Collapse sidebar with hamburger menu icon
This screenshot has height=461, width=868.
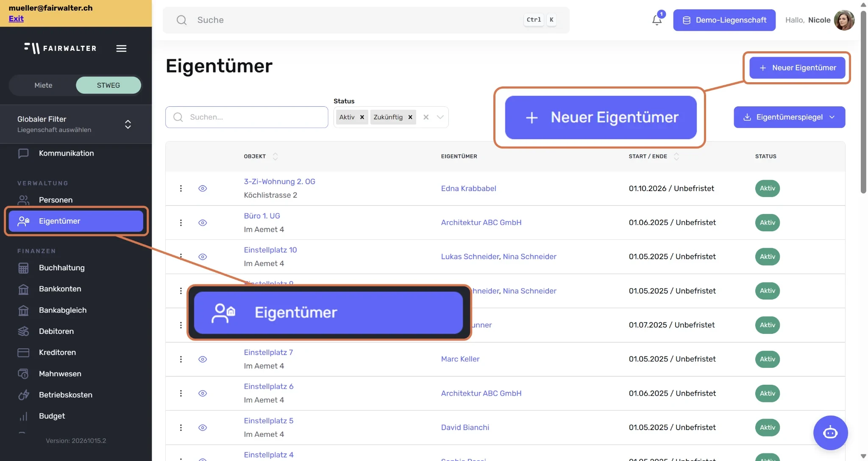pyautogui.click(x=121, y=48)
